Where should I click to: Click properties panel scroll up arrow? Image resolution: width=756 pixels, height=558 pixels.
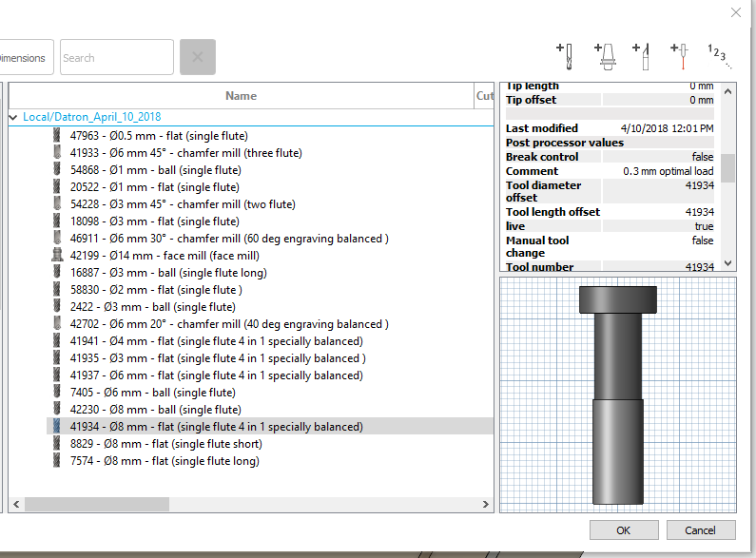coord(728,91)
